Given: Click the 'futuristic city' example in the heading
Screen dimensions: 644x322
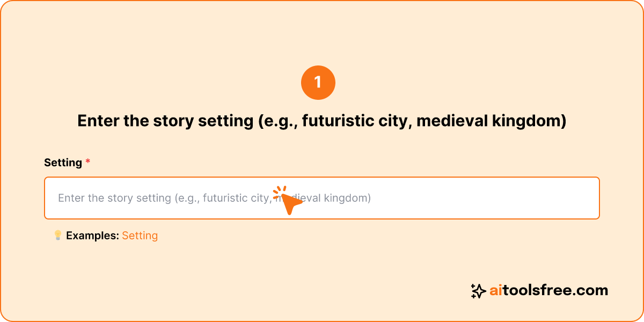Looking at the screenshot, I should pos(356,121).
